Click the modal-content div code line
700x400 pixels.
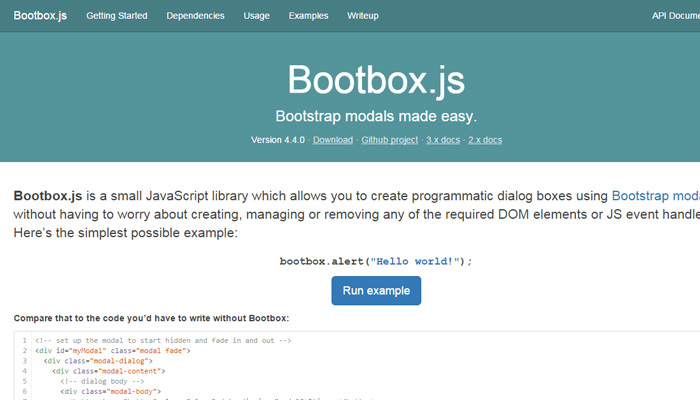tap(108, 371)
